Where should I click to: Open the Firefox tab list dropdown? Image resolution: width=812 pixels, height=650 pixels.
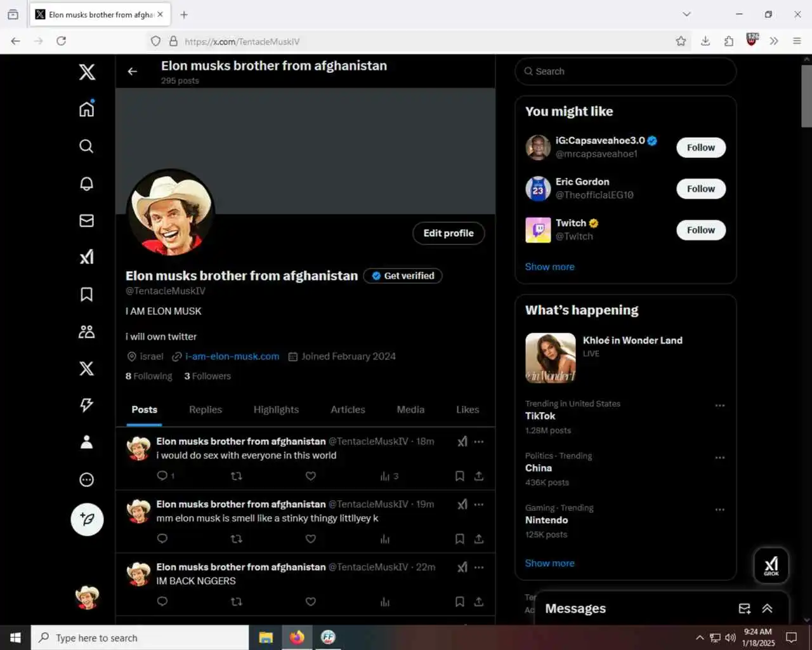[686, 14]
